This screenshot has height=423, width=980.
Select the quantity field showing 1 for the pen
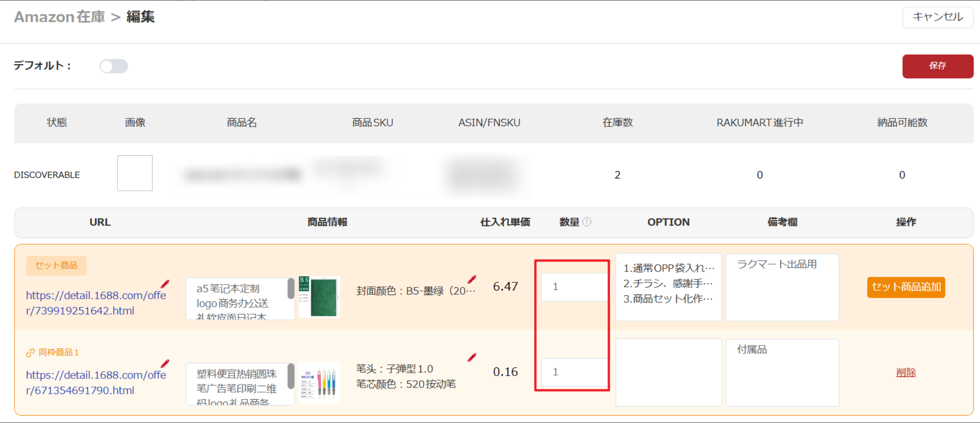pos(573,372)
